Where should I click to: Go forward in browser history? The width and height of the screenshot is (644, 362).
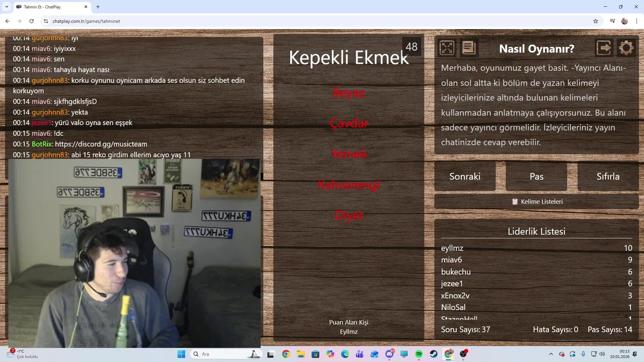20,21
